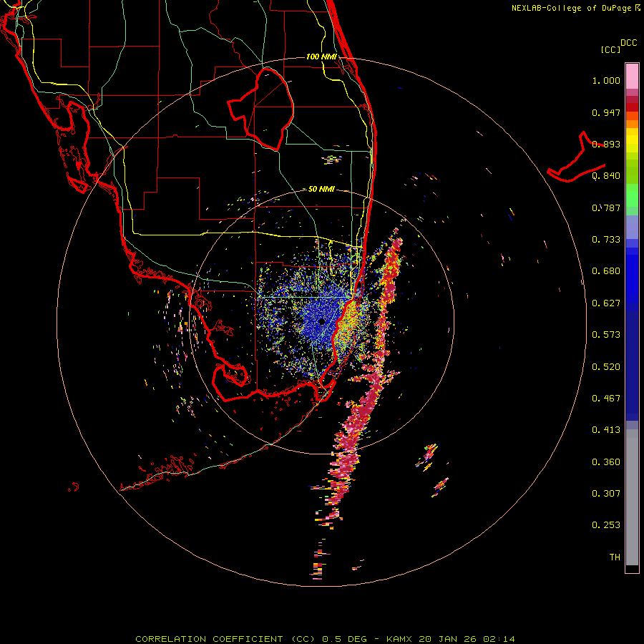This screenshot has height=644, width=644.
Task: Click the 100 NMI range ring label
Action: (321, 57)
